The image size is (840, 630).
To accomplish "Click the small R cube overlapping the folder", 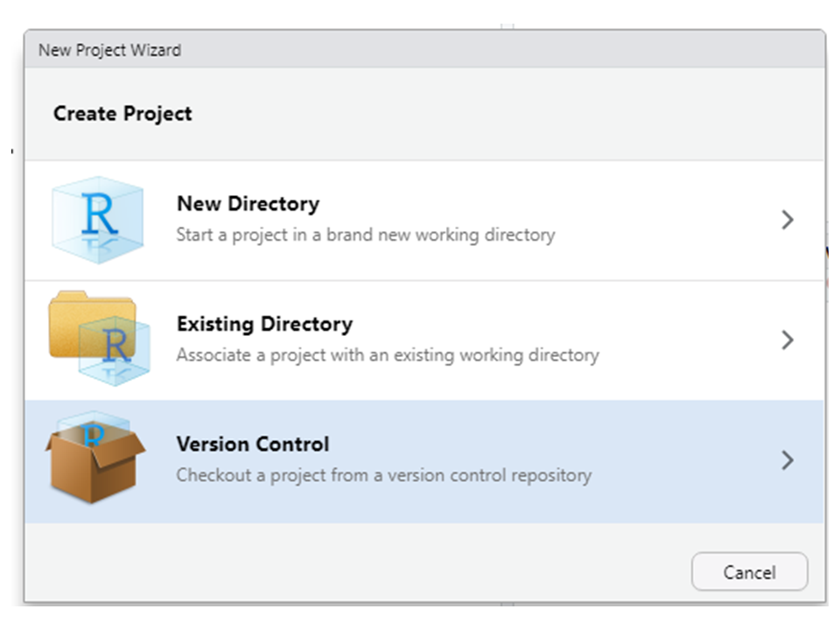I will (114, 351).
